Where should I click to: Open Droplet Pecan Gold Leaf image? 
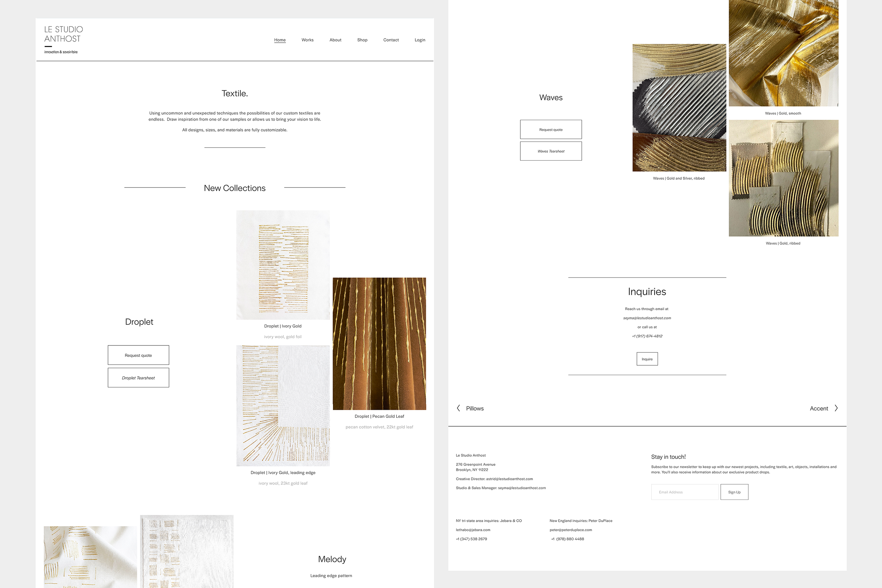click(x=379, y=343)
